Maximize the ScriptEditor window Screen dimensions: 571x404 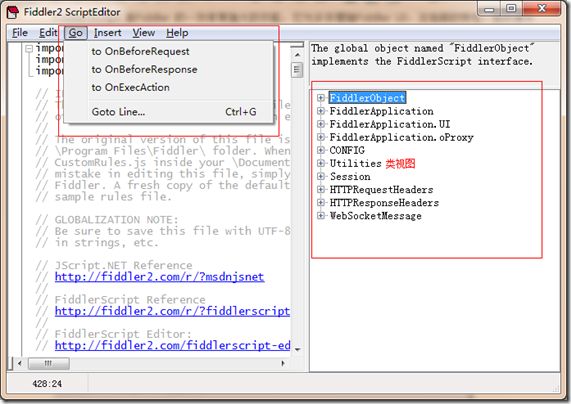[511, 9]
